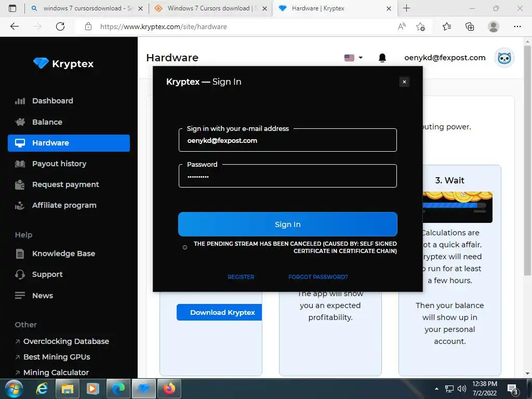Open browser Settings and more menu

[517, 26]
